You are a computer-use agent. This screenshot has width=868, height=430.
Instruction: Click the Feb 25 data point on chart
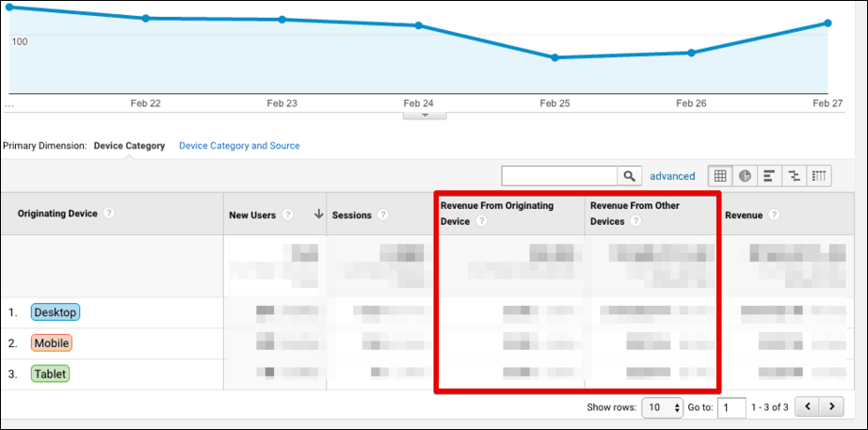tap(555, 57)
